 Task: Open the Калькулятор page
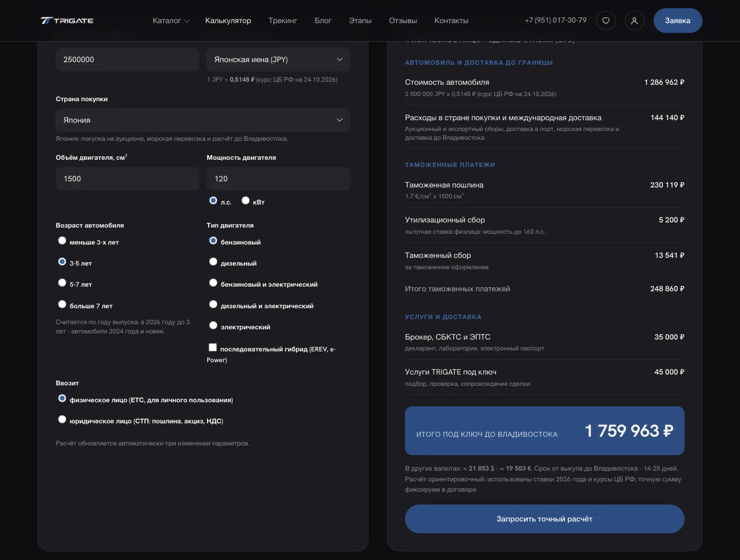pos(228,21)
